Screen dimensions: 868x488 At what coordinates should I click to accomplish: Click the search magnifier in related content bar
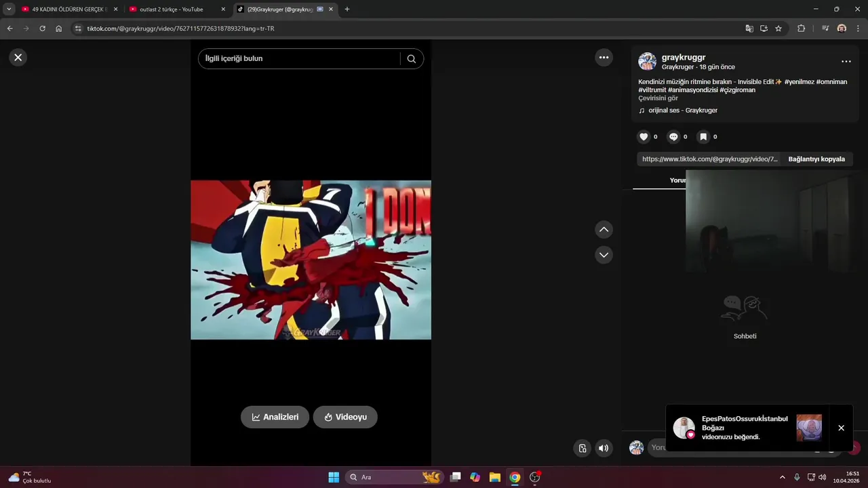pos(411,58)
